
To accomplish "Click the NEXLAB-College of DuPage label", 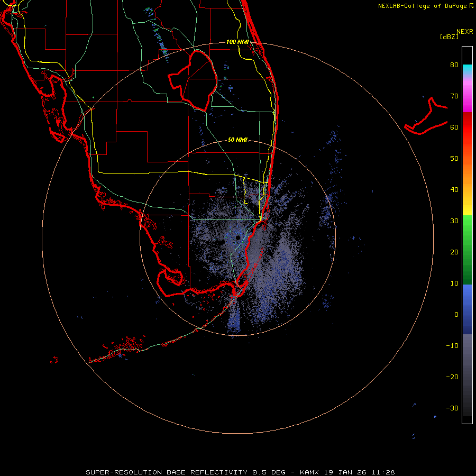I will click(x=425, y=6).
